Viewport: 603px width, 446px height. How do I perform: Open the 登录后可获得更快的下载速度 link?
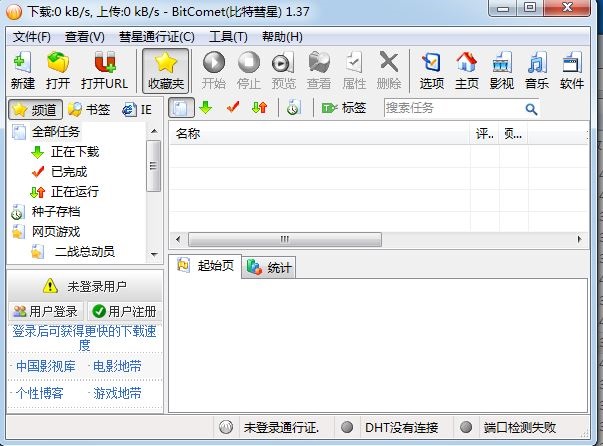(85, 338)
